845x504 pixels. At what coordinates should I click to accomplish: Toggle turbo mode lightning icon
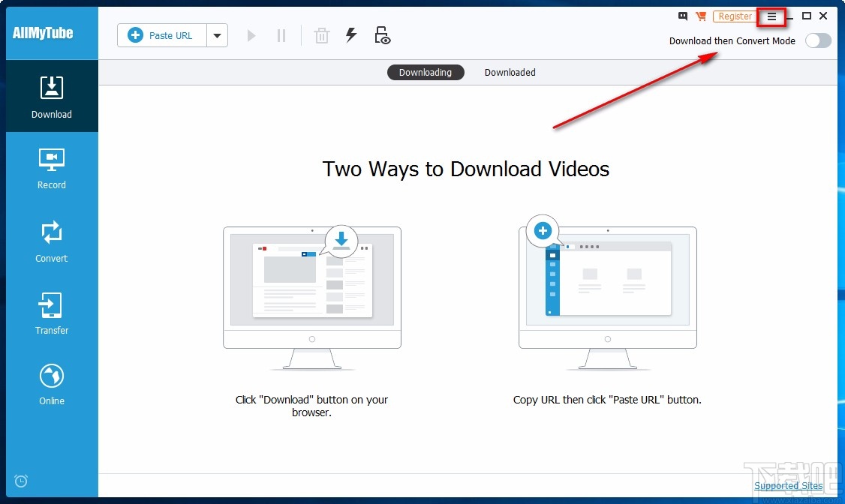[351, 35]
